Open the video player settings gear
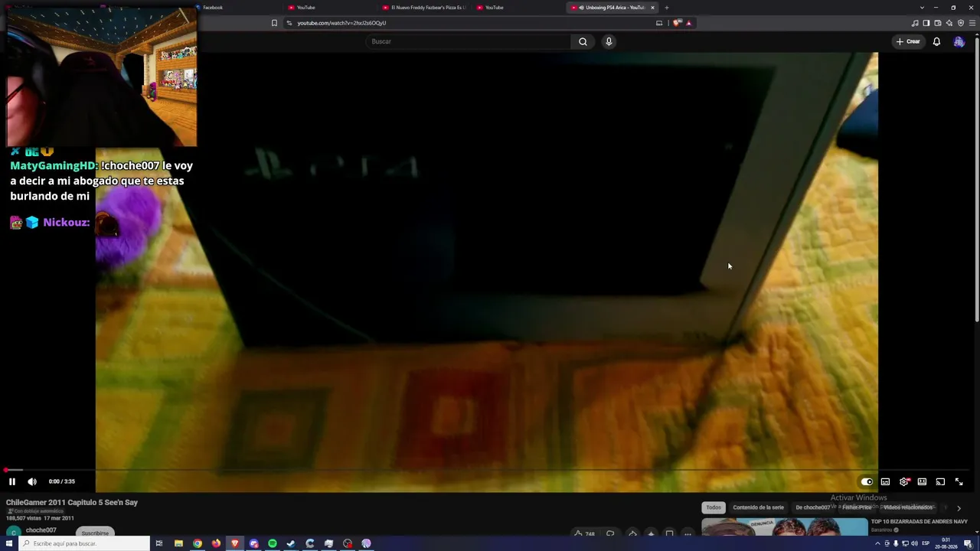 (x=904, y=482)
